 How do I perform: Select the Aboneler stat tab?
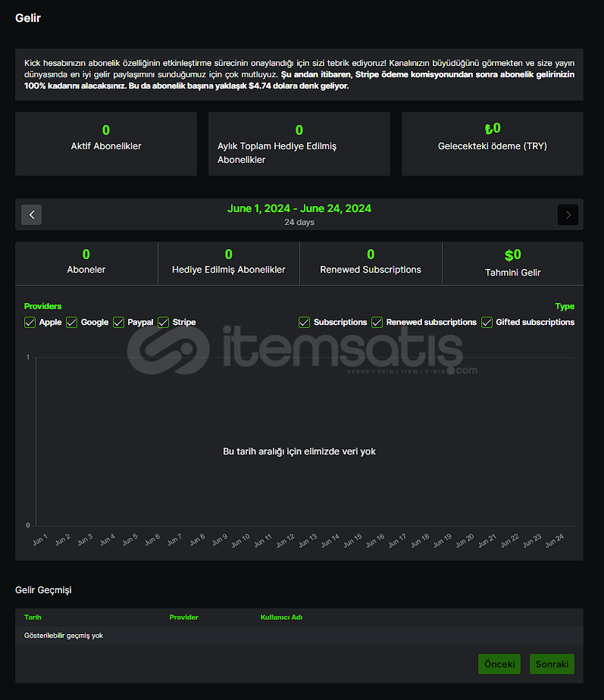point(86,263)
